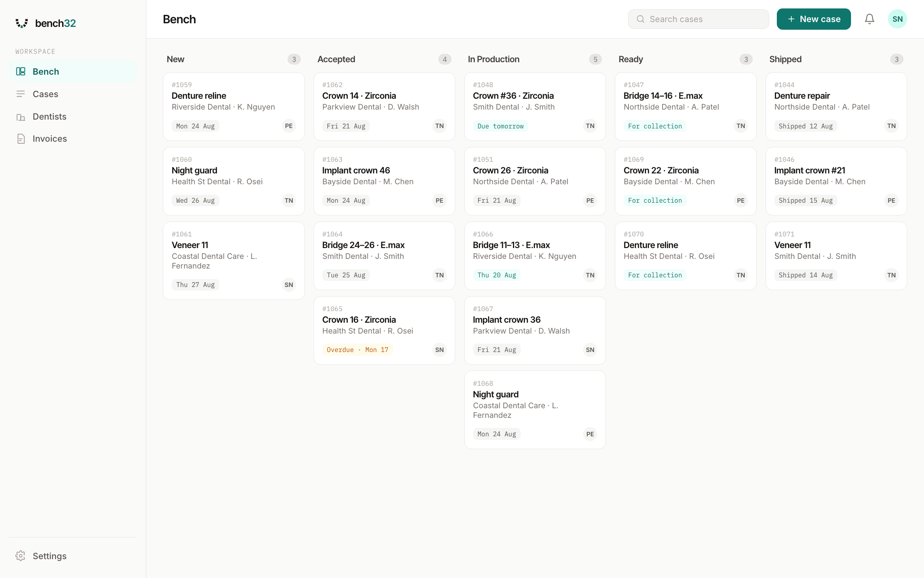Click PE badge on Implant crown #21 card
The height and width of the screenshot is (578, 924).
tap(892, 201)
